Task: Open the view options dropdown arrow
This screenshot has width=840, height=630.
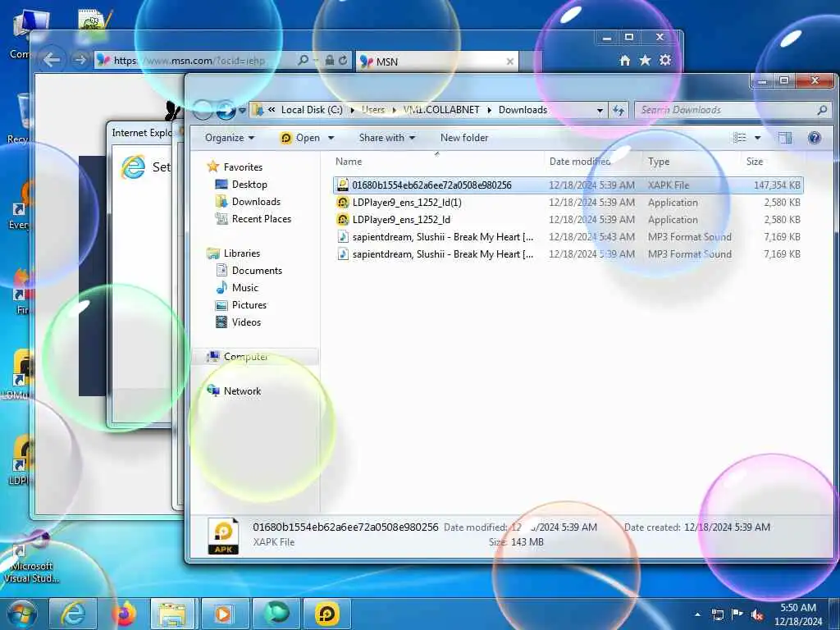Action: pos(757,138)
